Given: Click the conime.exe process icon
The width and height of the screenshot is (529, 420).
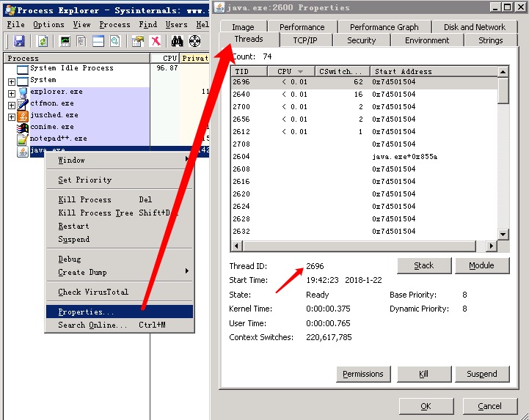Looking at the screenshot, I should [x=23, y=128].
